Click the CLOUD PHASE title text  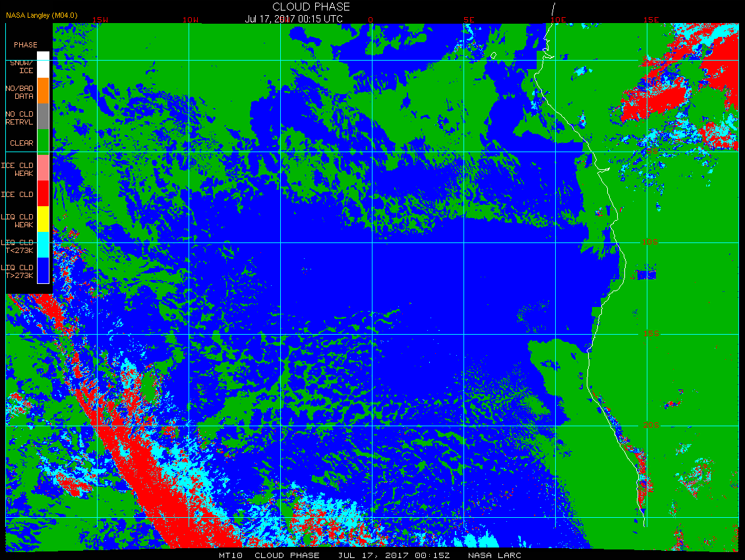[x=311, y=7]
